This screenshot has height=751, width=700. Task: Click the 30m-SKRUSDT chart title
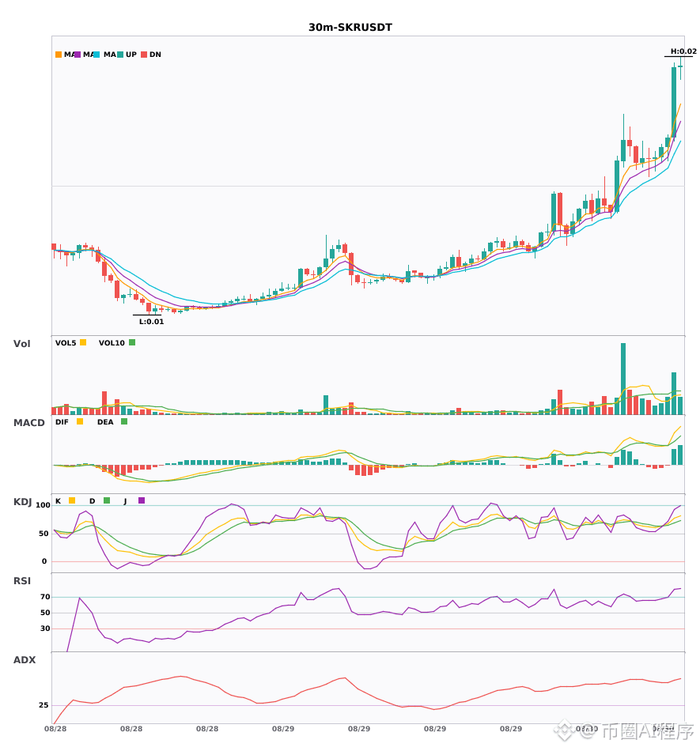pos(350,28)
